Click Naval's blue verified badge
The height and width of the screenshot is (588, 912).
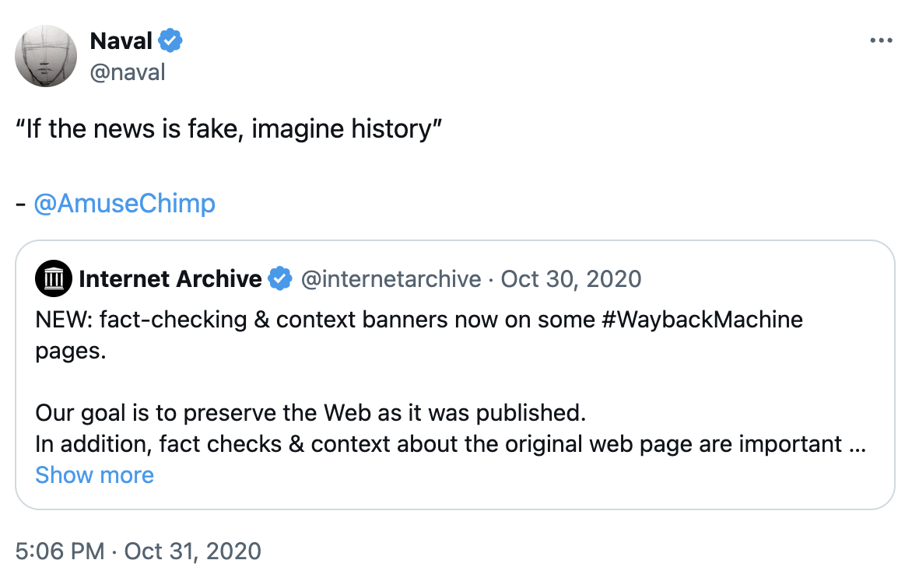[171, 40]
